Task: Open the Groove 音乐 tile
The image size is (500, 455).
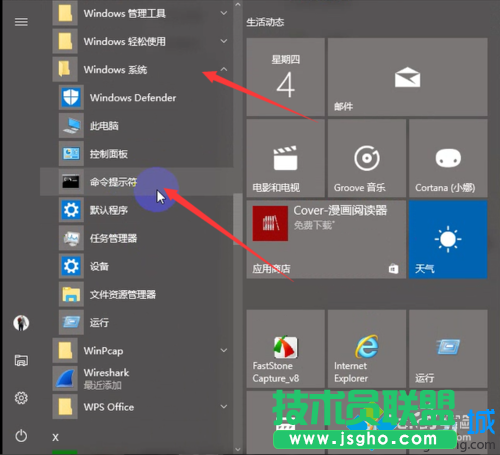Action: click(x=367, y=158)
